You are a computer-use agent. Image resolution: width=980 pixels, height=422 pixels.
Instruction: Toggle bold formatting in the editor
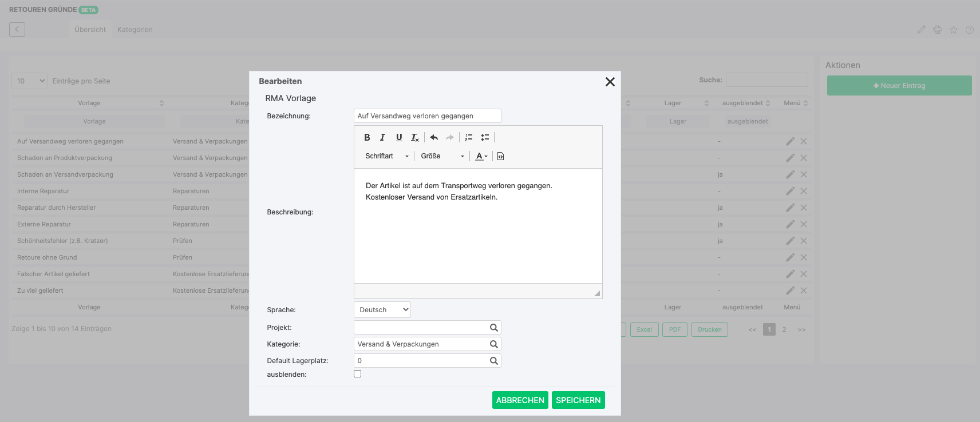[367, 137]
